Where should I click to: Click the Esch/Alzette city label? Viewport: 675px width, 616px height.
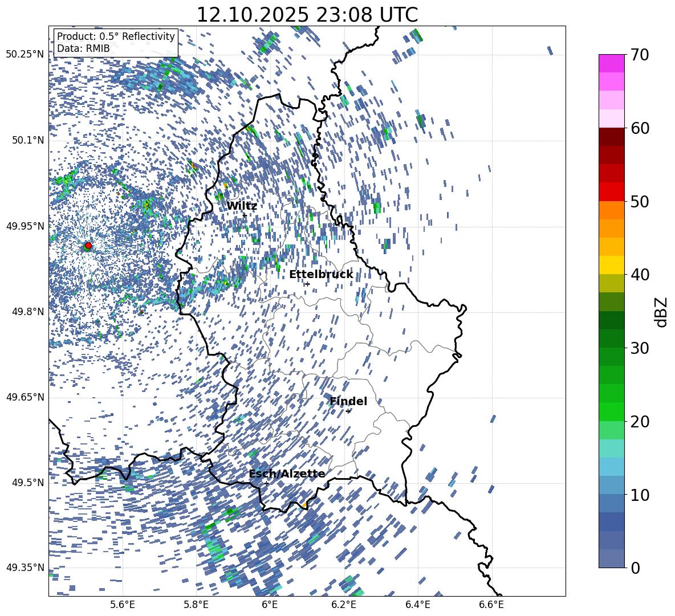pos(287,474)
